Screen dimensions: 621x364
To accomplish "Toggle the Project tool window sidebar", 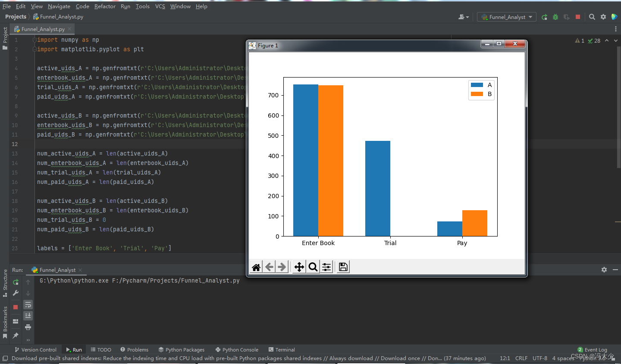I will 5,38.
